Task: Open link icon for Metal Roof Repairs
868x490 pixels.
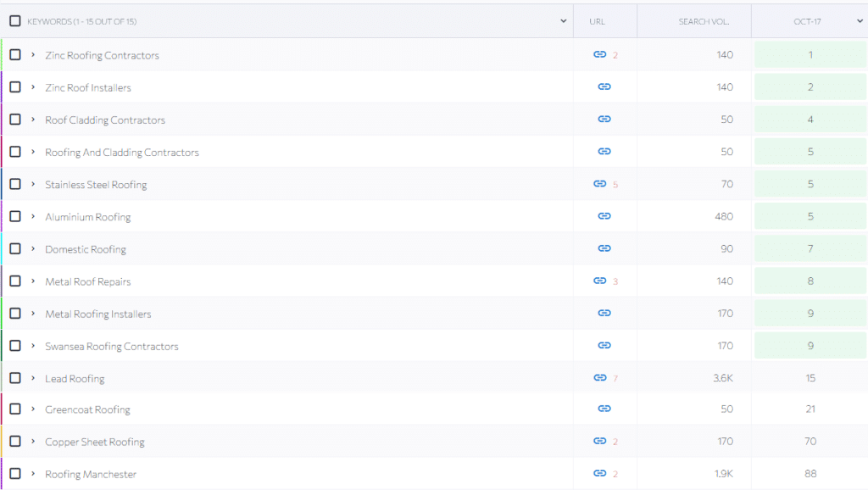Action: [x=599, y=281]
